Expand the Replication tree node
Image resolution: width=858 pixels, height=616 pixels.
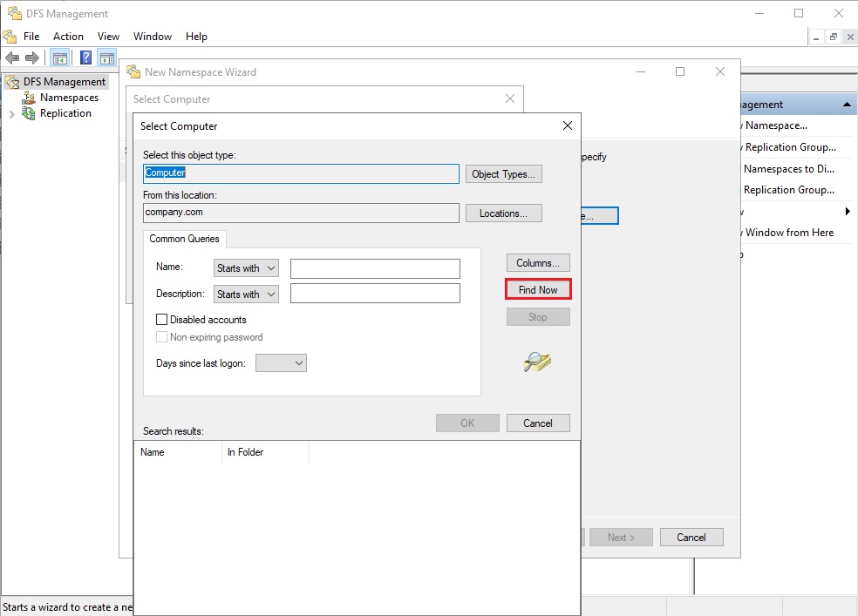(11, 113)
